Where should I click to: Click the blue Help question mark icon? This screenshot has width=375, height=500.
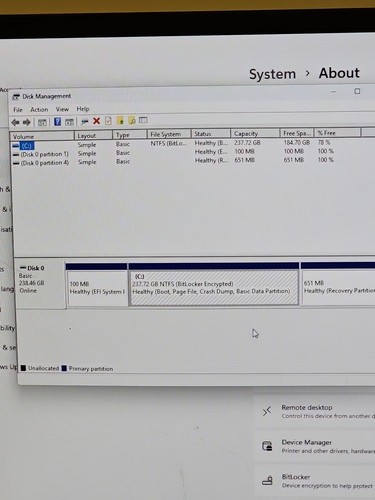click(x=57, y=122)
